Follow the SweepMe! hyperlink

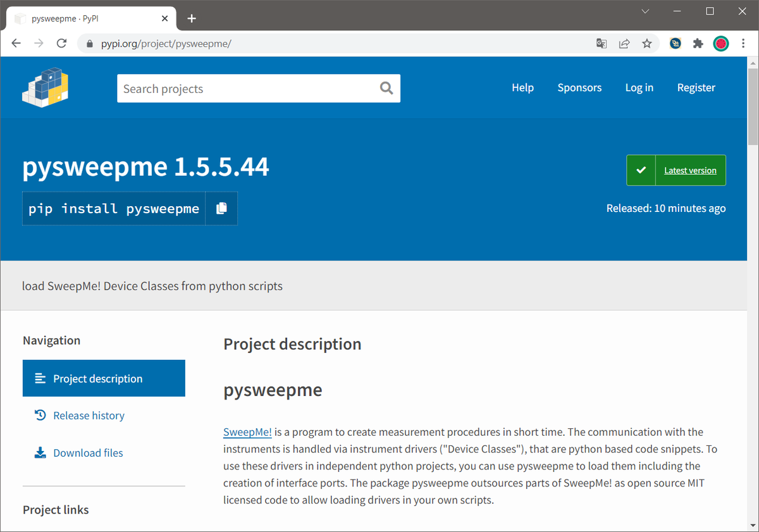247,432
